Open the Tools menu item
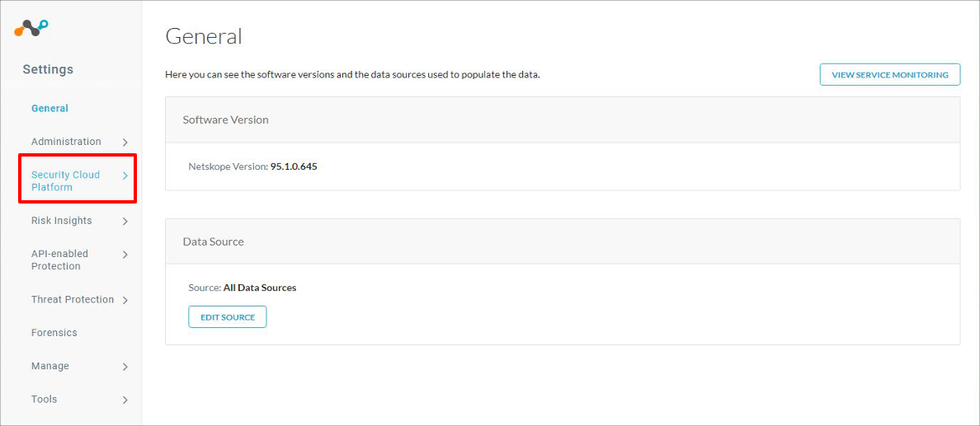Viewport: 980px width, 426px height. tap(44, 399)
